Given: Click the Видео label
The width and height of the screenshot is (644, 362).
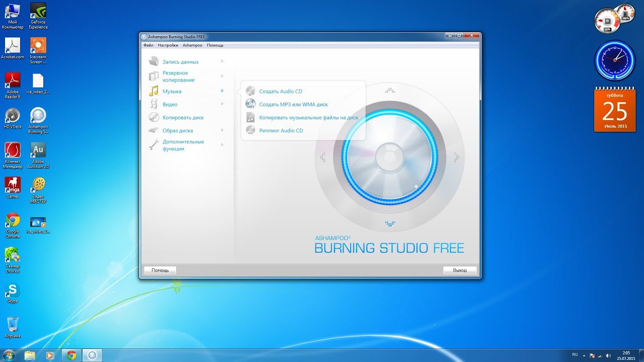Looking at the screenshot, I should tap(170, 105).
